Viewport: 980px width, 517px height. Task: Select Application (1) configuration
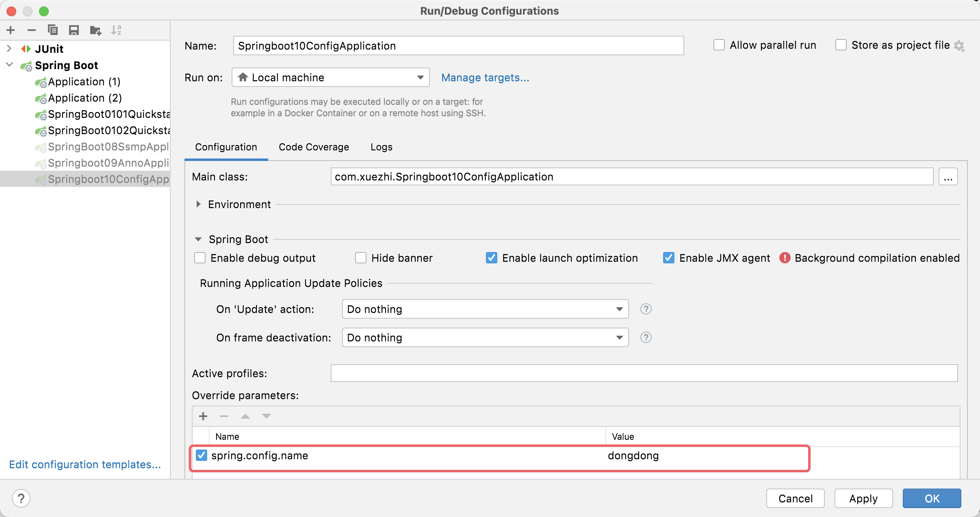click(x=85, y=82)
